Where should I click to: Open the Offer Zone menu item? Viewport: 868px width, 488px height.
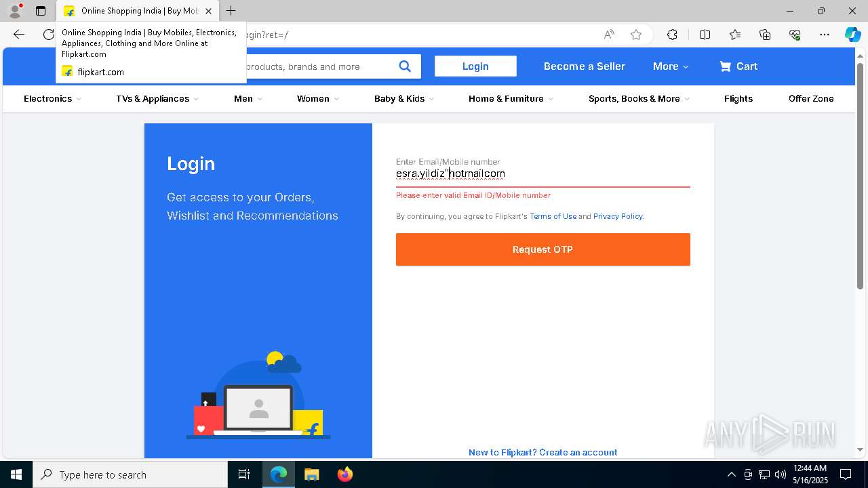(x=811, y=98)
